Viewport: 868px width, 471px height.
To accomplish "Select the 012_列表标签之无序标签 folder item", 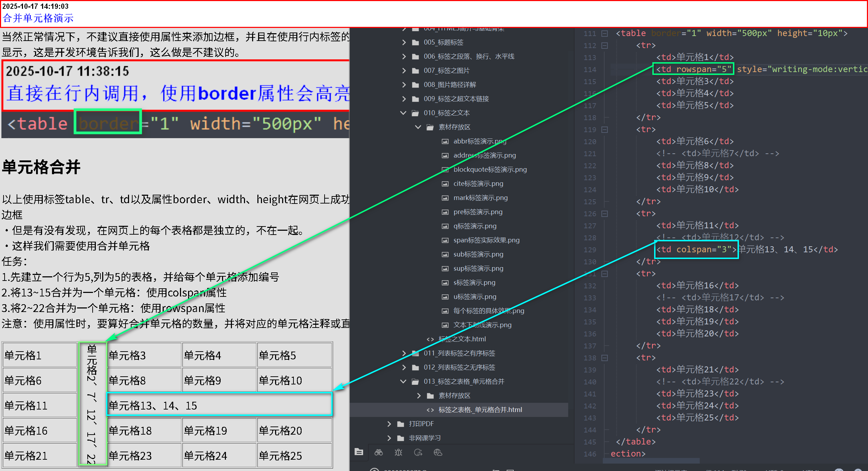I will coord(459,367).
